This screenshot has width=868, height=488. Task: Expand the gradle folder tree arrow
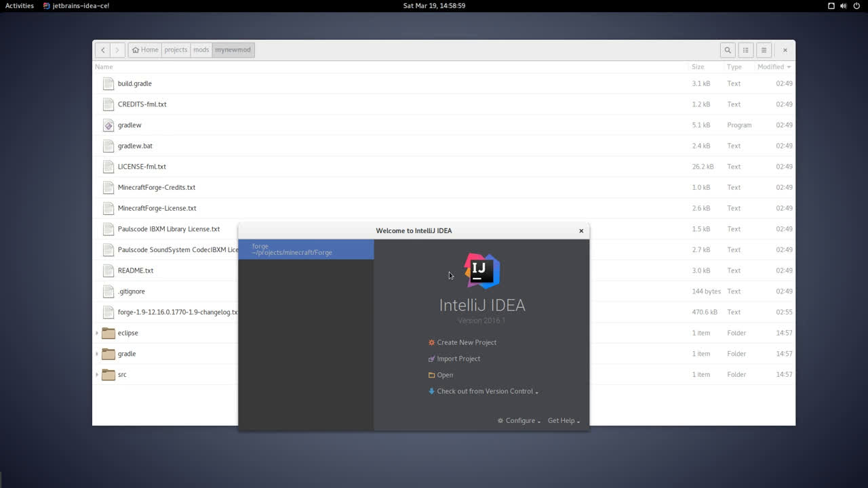[x=97, y=354]
